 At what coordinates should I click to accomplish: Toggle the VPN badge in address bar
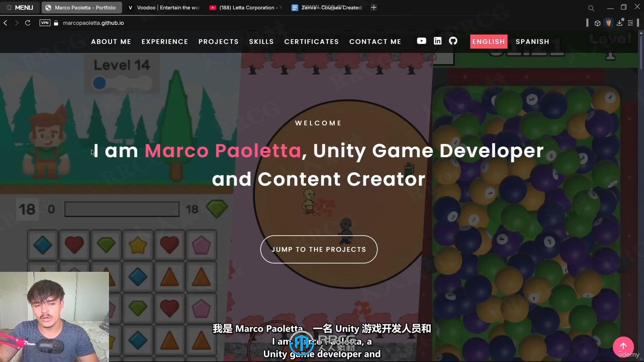(45, 23)
